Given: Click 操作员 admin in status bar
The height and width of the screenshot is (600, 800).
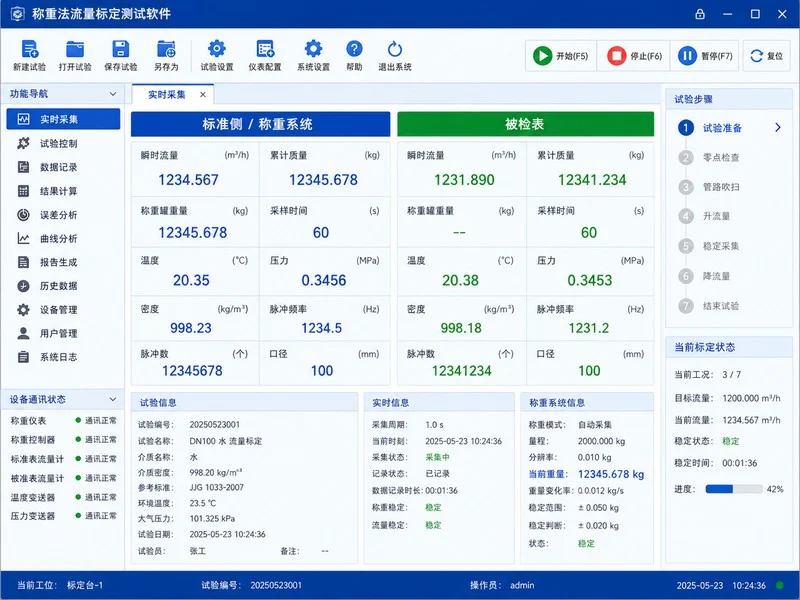Looking at the screenshot, I should click(x=522, y=585).
